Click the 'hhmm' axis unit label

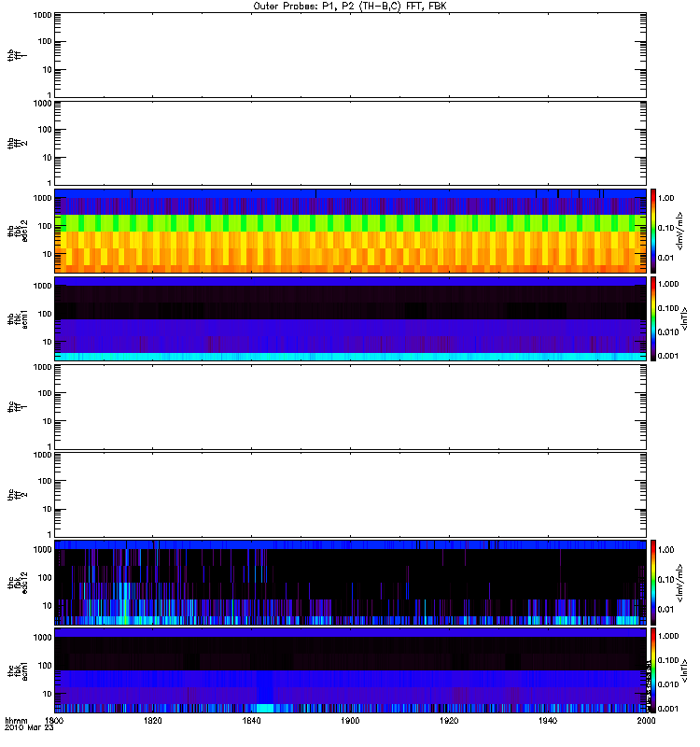16,721
